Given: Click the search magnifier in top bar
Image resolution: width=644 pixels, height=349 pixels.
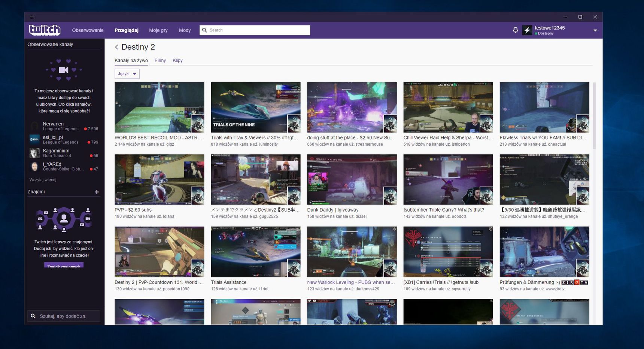Looking at the screenshot, I should (204, 30).
